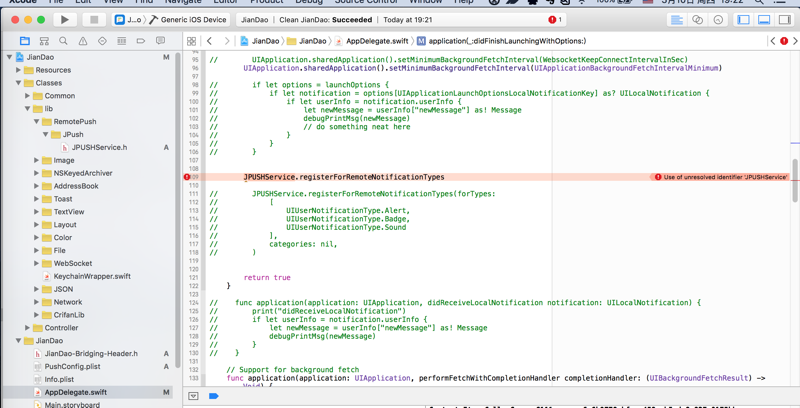This screenshot has height=408, width=800.
Task: Collapse the JPush folder
Action: [45, 134]
